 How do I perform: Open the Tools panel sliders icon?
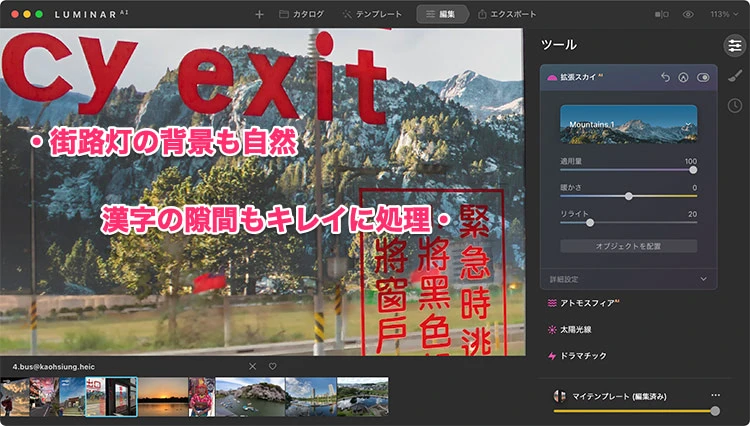point(733,45)
